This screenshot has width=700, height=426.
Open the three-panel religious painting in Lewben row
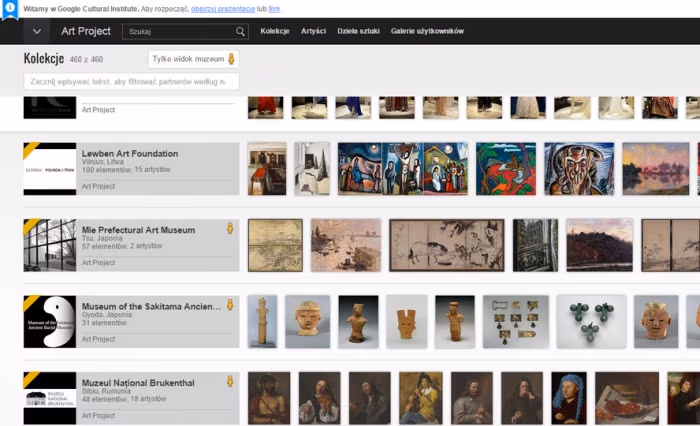[x=403, y=169]
